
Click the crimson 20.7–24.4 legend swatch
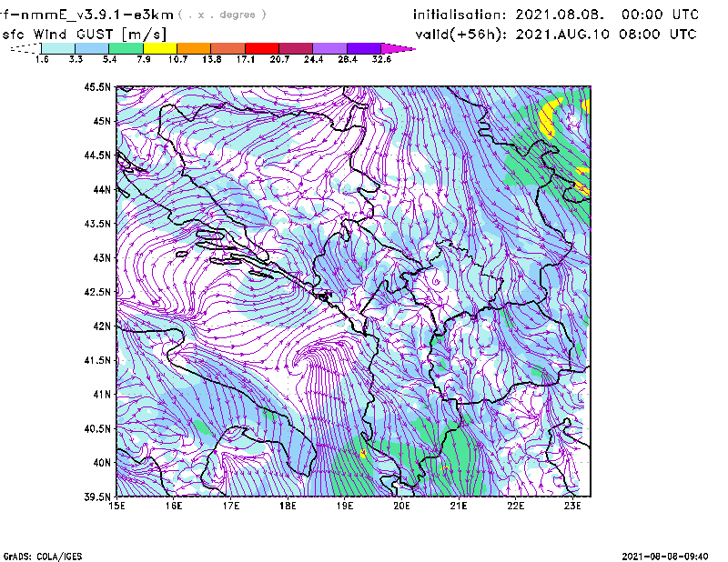[x=296, y=48]
